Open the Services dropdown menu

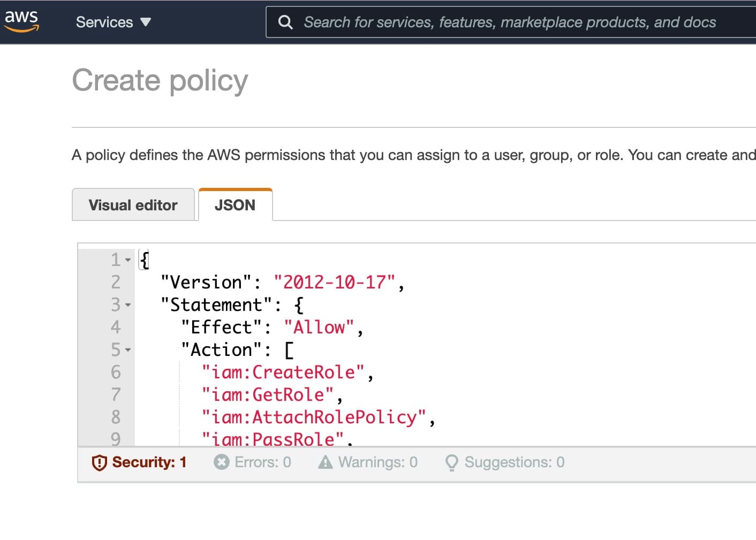pos(114,22)
